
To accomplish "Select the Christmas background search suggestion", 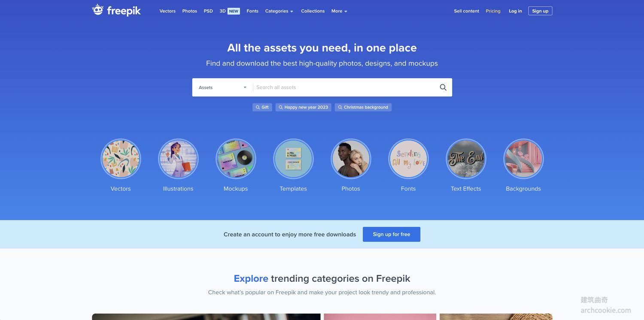I will [x=363, y=107].
